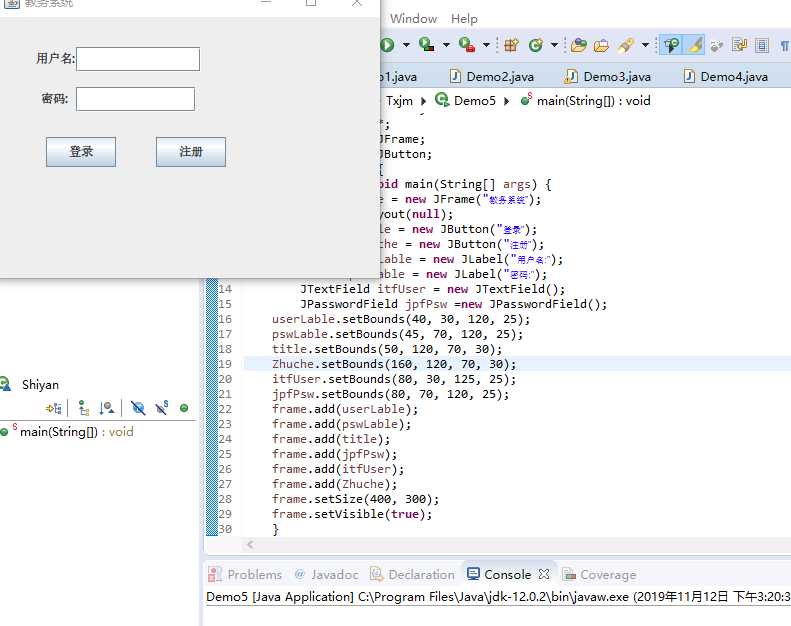The image size is (791, 626).
Task: Open the External Tools dropdown arrow
Action: pyautogui.click(x=486, y=45)
